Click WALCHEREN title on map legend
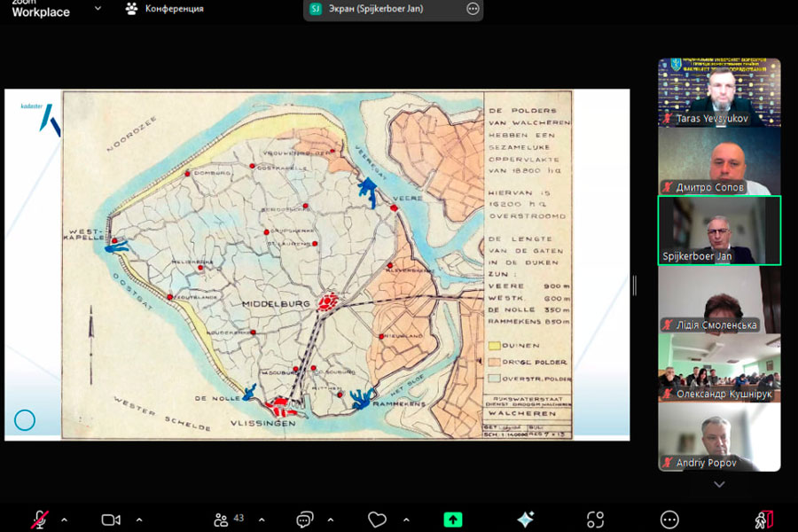 522,414
